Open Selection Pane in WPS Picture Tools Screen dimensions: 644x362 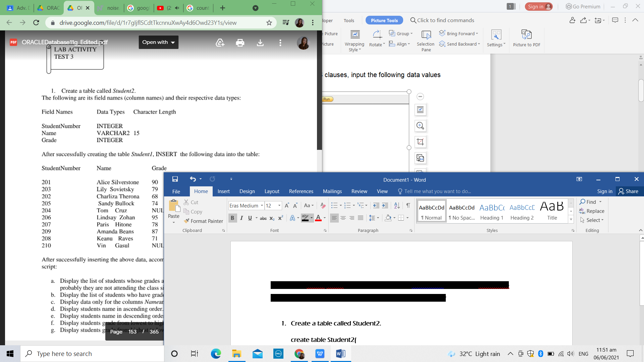pos(426,41)
